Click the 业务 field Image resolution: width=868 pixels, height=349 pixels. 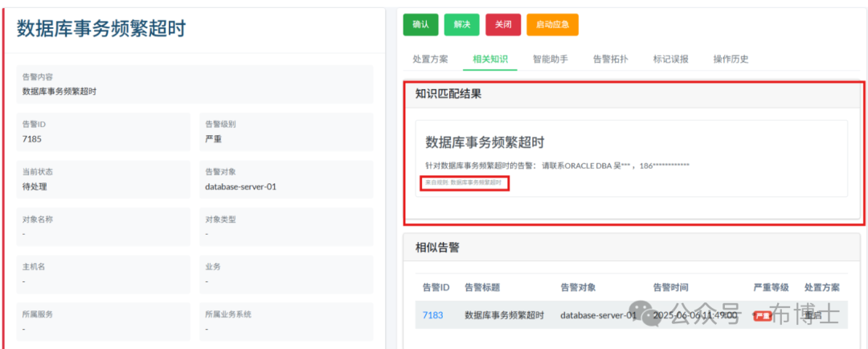click(286, 274)
